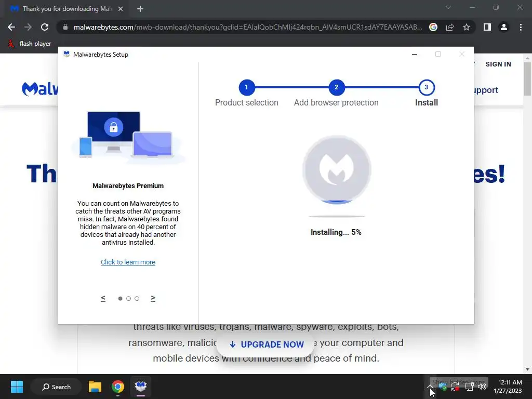This screenshot has width=532, height=399.
Task: Select second carousel dot
Action: (129, 299)
